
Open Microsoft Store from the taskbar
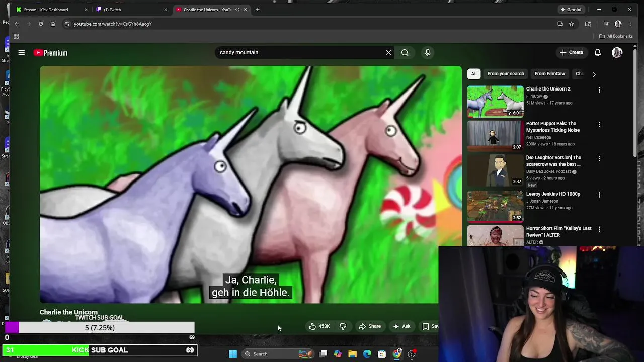pos(382,354)
